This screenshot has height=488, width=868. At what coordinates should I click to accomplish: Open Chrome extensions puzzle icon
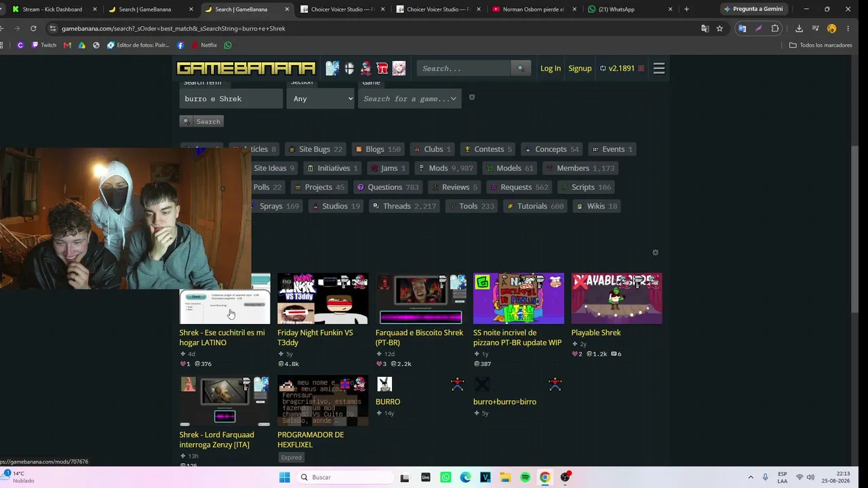[x=775, y=28]
